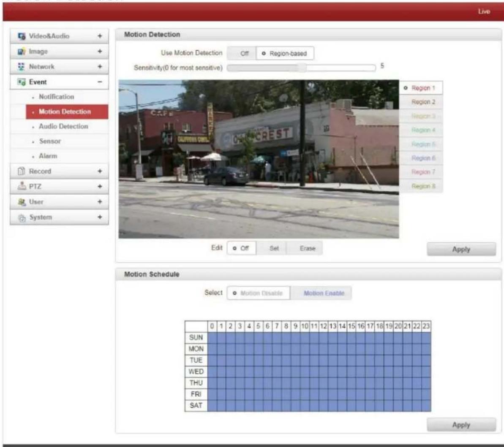Image resolution: width=504 pixels, height=447 pixels.
Task: Collapse the Event section minus sign
Action: tap(100, 82)
